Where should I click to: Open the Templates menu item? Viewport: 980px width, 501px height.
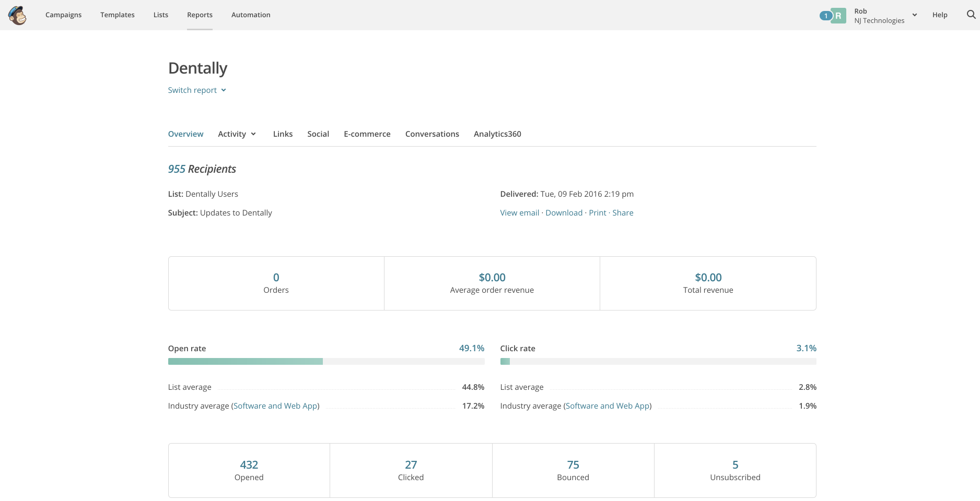point(117,15)
